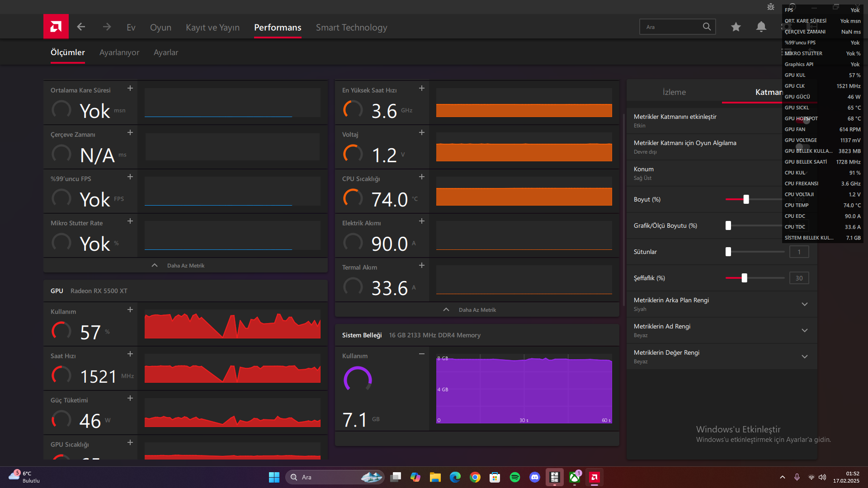
Task: Click the magnifier icon in search box
Action: pos(707,27)
